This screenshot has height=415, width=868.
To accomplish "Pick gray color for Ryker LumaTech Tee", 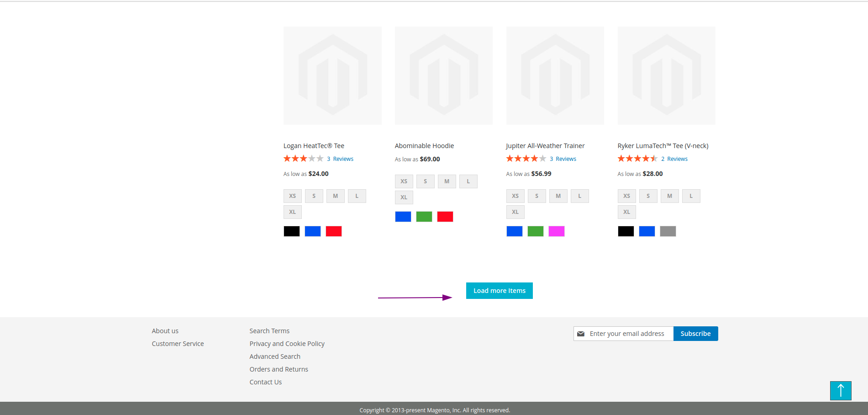I will pyautogui.click(x=668, y=231).
